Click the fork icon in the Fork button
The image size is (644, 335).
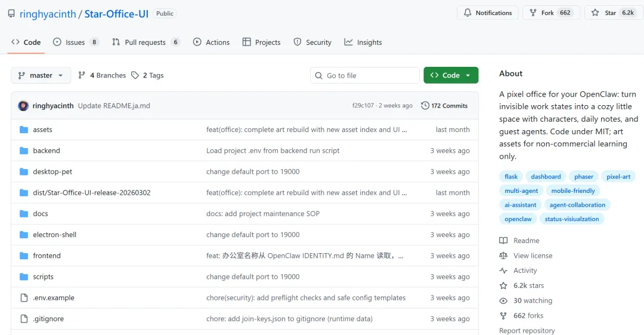(533, 13)
